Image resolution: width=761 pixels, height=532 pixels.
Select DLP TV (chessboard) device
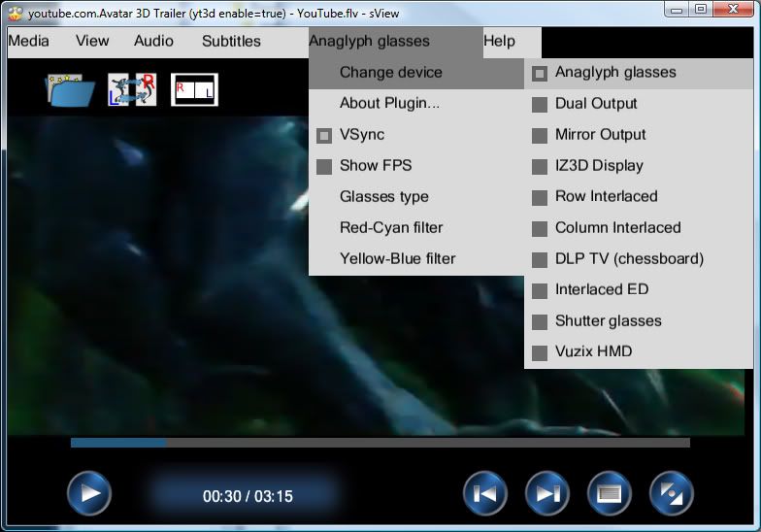click(639, 259)
